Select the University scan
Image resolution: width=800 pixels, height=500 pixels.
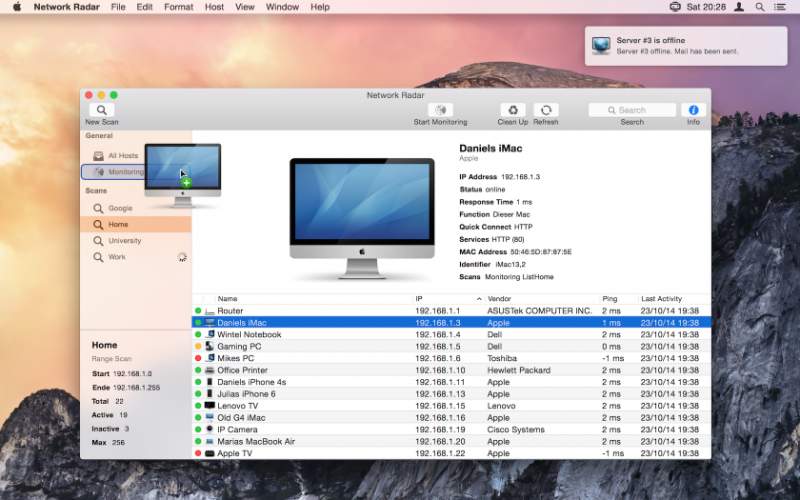(124, 241)
